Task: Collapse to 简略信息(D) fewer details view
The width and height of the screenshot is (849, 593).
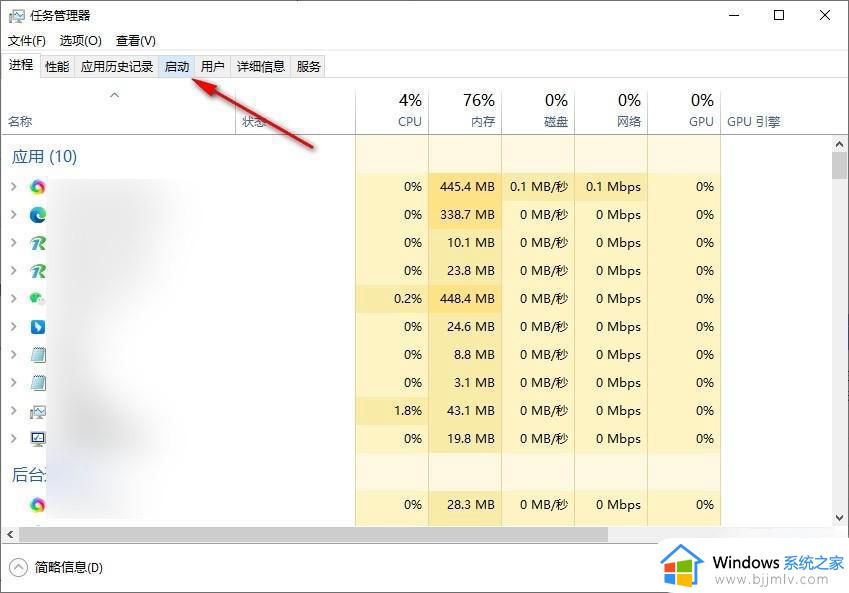Action: (x=56, y=568)
